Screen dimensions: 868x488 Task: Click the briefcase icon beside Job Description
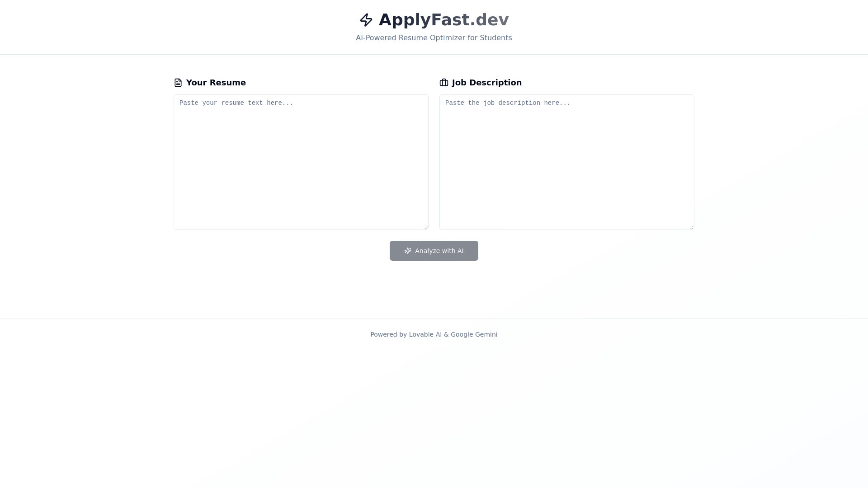pyautogui.click(x=444, y=83)
